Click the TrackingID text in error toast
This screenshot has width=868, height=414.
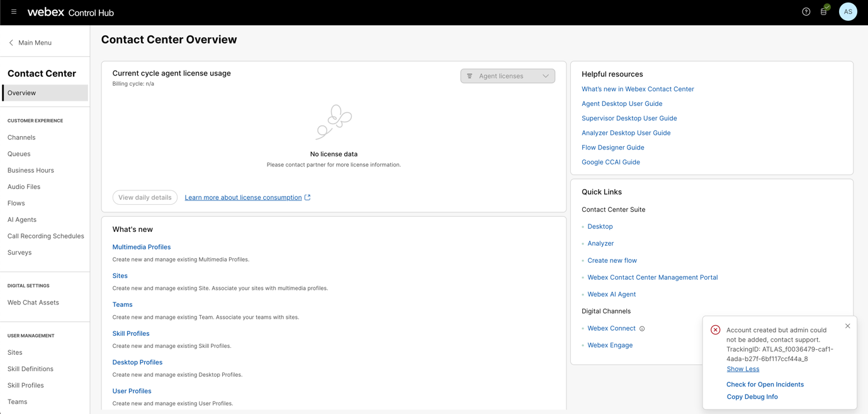(x=780, y=354)
